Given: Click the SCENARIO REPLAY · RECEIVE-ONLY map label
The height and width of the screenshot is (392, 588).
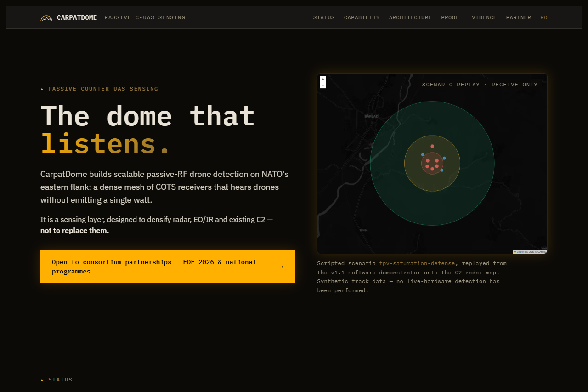Looking at the screenshot, I should 480,85.
